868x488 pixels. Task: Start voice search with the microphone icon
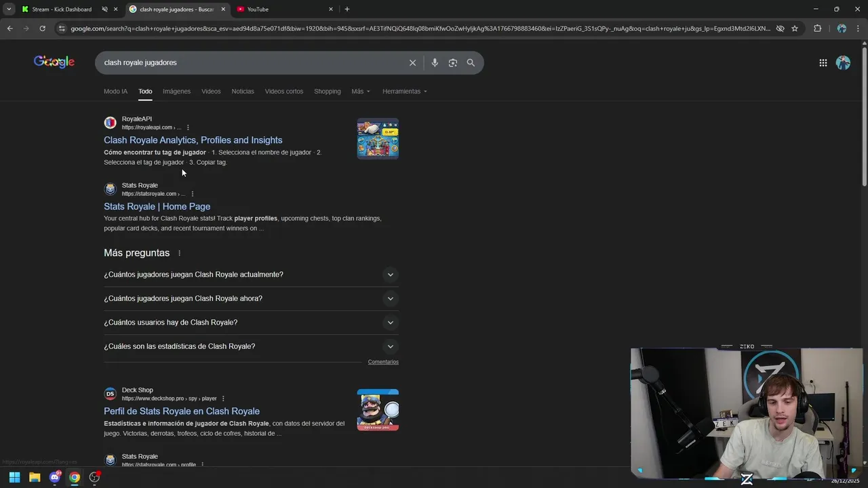pos(435,62)
